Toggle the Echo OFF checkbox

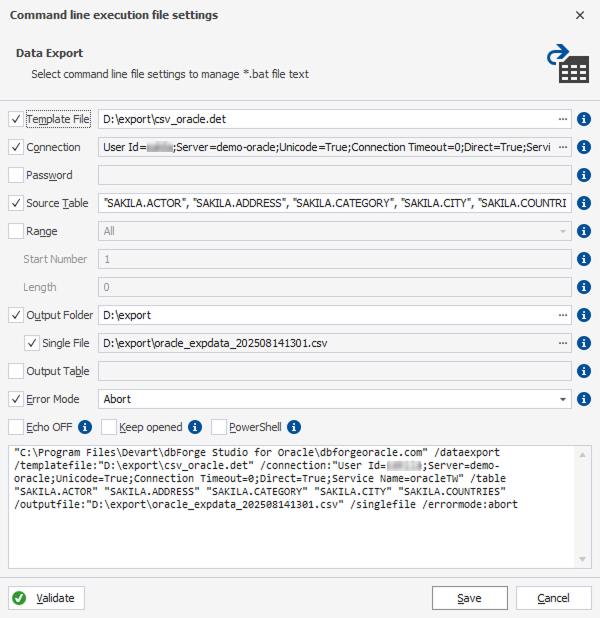tap(16, 427)
